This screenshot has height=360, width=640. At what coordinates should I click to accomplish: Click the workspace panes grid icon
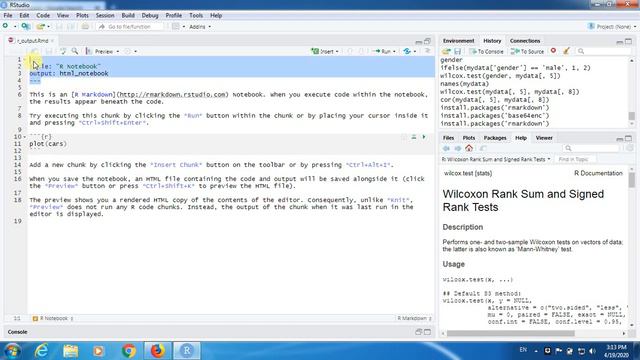[176, 27]
